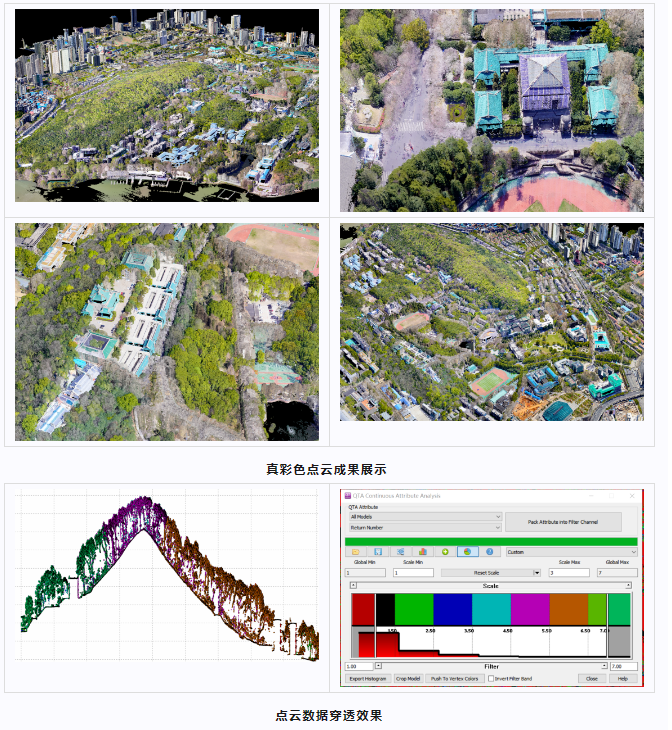Open the All Models dropdown

(425, 517)
